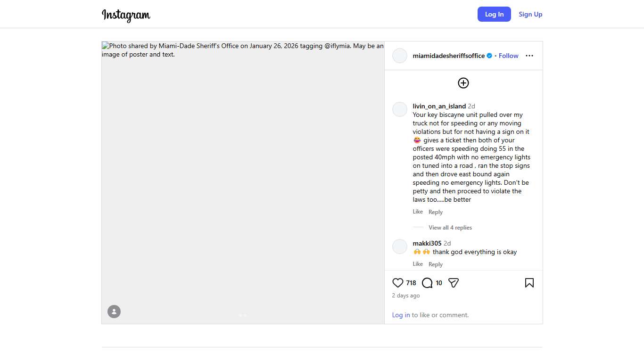Follow miamidadesheriffsoffice account
Screen dimensions: 644x362
[509, 56]
